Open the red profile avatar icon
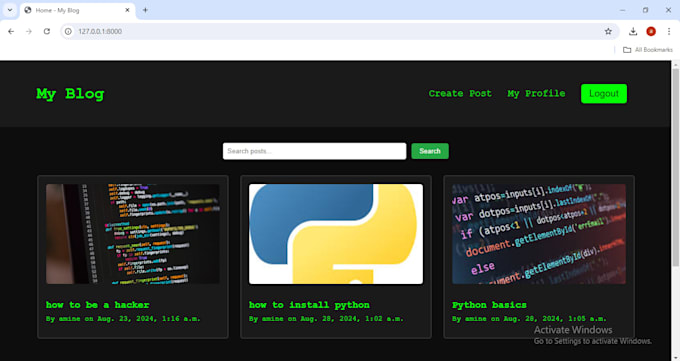680x361 pixels. click(x=651, y=31)
